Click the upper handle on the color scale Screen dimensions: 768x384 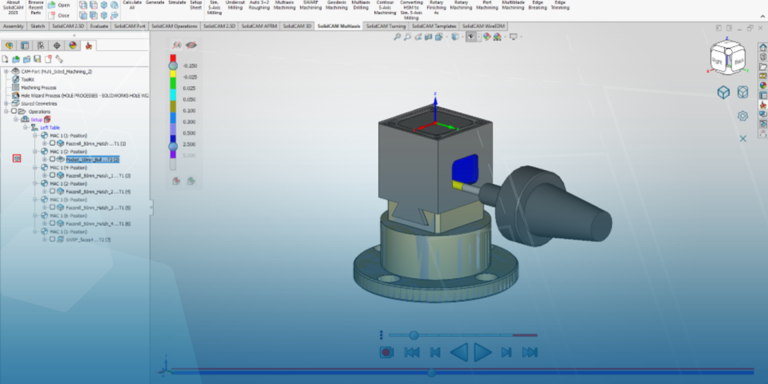point(173,65)
